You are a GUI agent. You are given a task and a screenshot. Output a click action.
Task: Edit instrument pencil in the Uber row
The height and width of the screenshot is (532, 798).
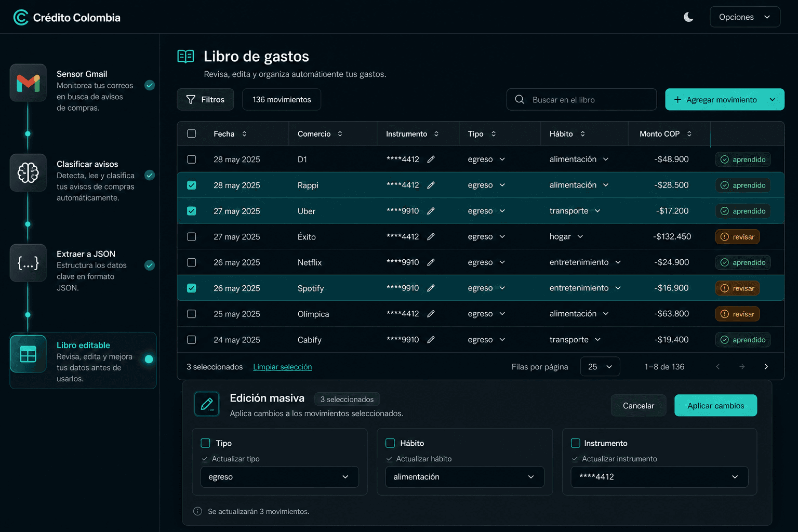click(431, 211)
